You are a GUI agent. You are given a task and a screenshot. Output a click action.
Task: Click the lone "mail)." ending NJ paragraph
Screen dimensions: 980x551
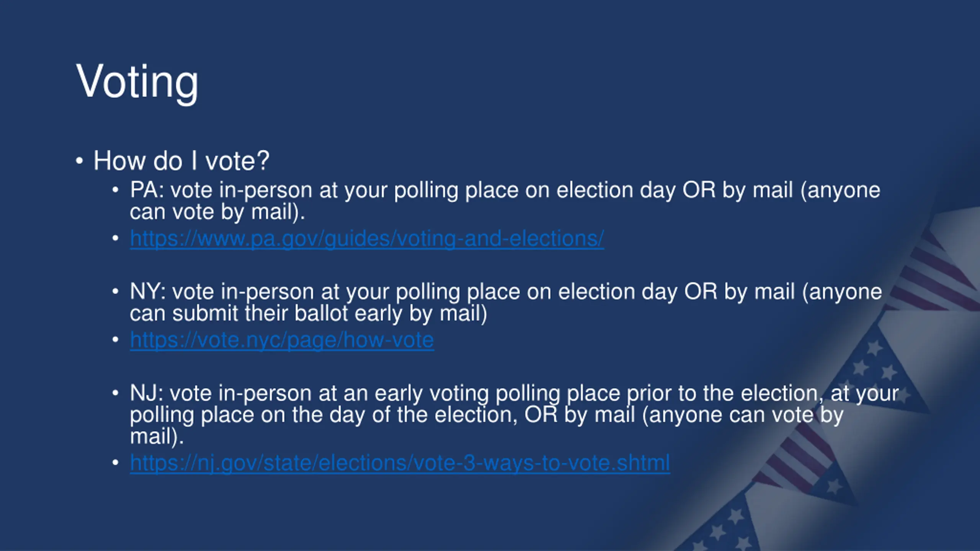[x=157, y=436]
